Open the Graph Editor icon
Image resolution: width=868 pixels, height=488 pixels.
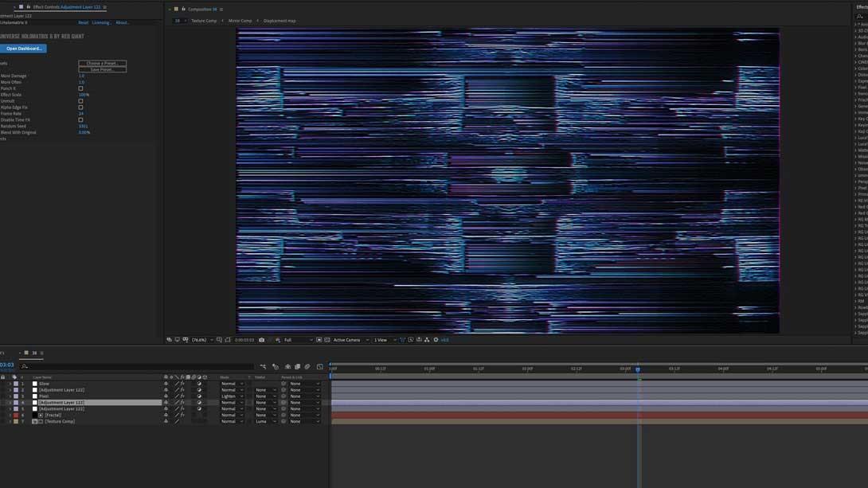pyautogui.click(x=320, y=366)
